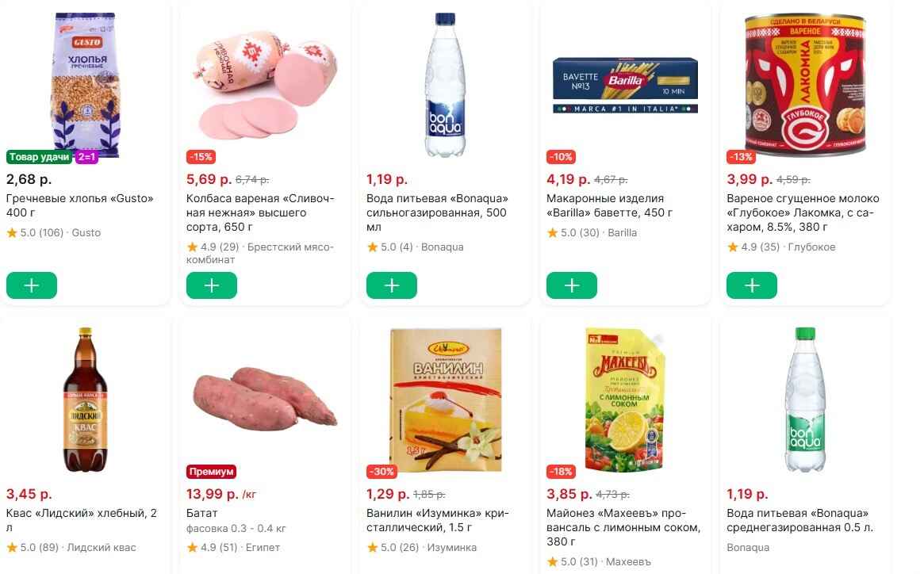Open the Батат product photo
Viewport: 924px width, 574px height.
[x=265, y=400]
